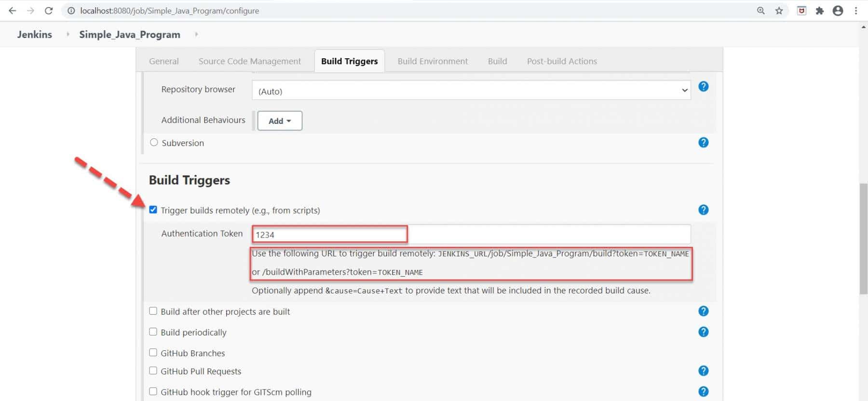Viewport: 868px width, 401px height.
Task: Select the Build Triggers tab
Action: pyautogui.click(x=350, y=61)
